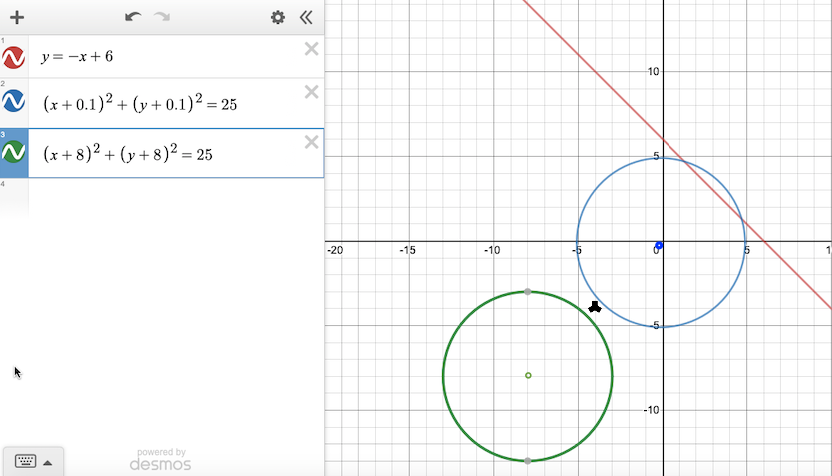The height and width of the screenshot is (476, 832).
Task: Hide the blue circle expression graph
Action: point(14,101)
